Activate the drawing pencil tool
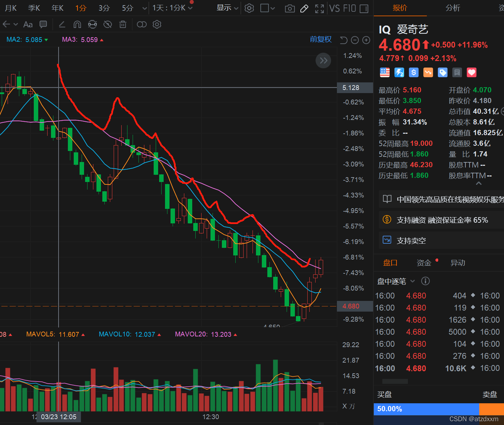This screenshot has height=425, width=504. pos(304,9)
